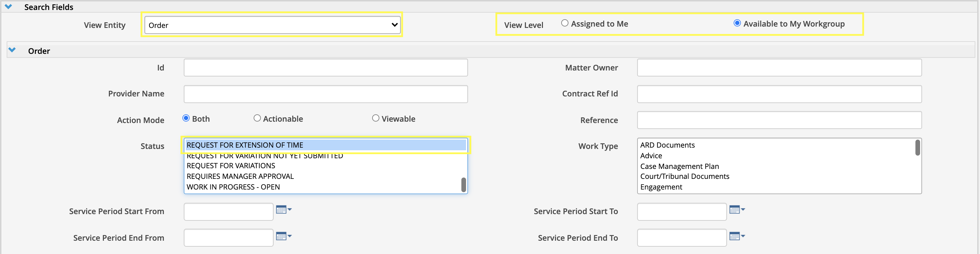Select Available to My Workgroup option

pos(737,24)
